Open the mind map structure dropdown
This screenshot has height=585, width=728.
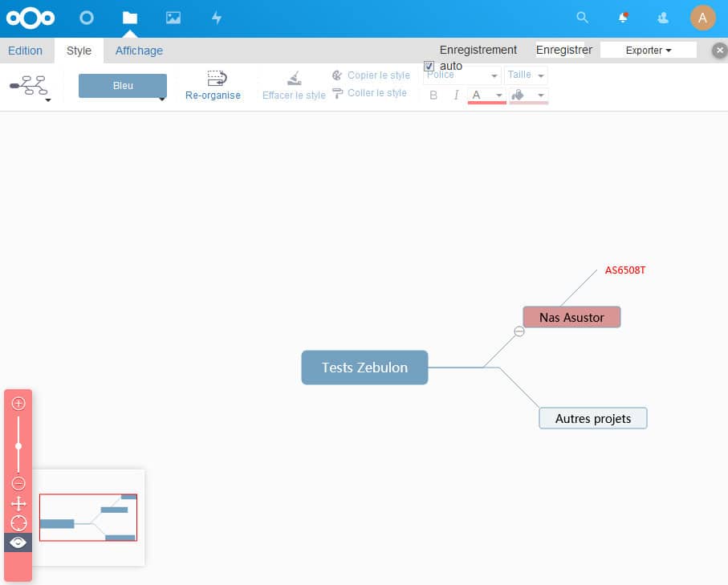[48, 100]
